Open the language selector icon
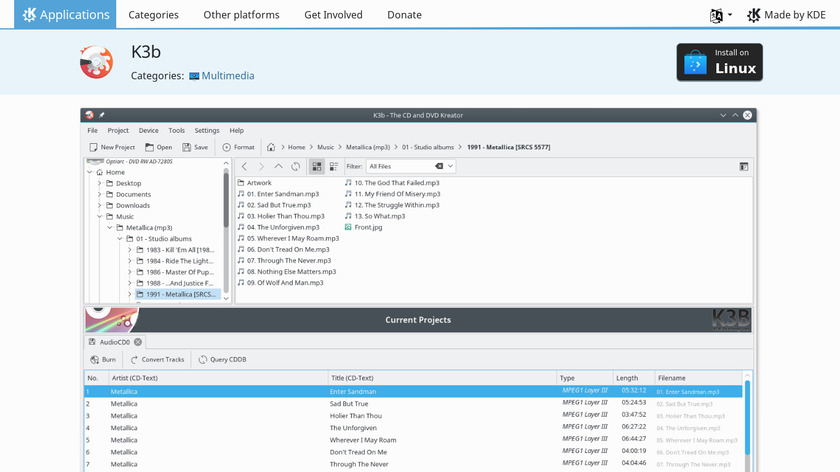 pos(721,15)
